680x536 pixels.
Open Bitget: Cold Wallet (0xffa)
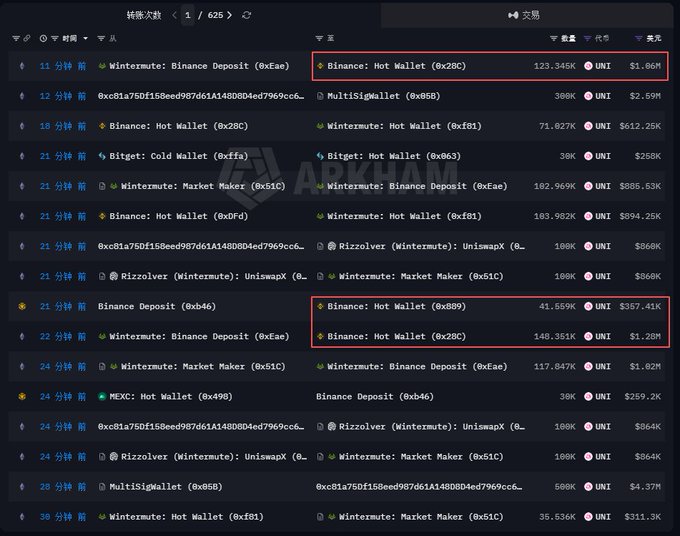[179, 156]
